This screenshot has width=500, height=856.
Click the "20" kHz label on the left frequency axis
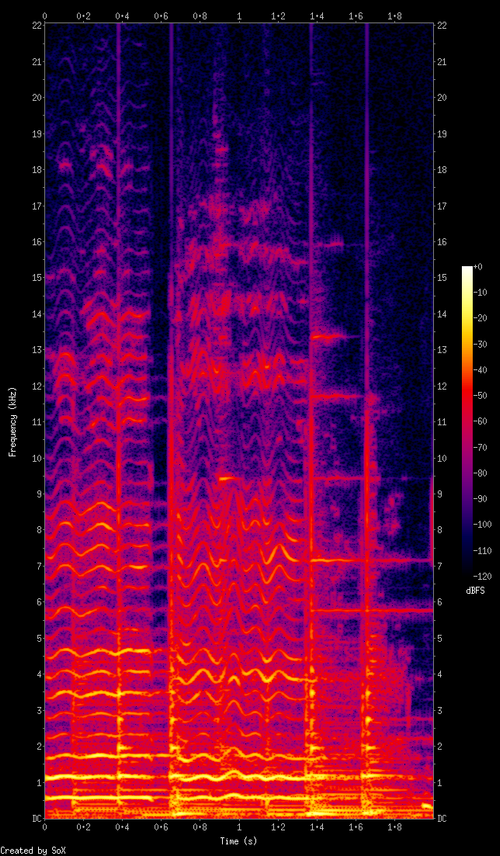pyautogui.click(x=35, y=98)
